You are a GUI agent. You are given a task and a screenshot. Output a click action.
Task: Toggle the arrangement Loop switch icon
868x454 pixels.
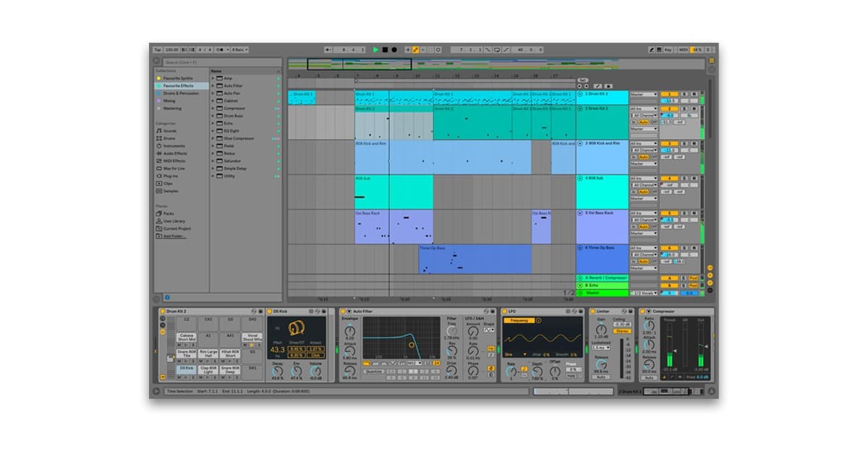(498, 49)
